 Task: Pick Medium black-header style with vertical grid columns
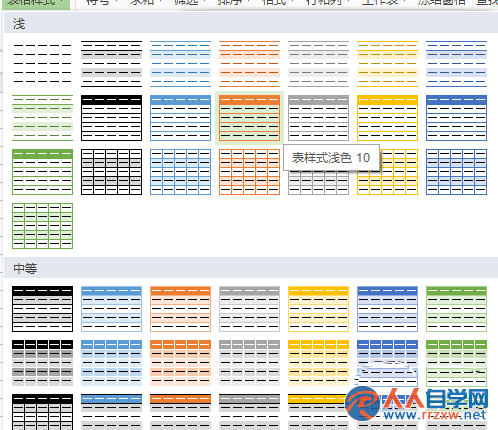42,412
